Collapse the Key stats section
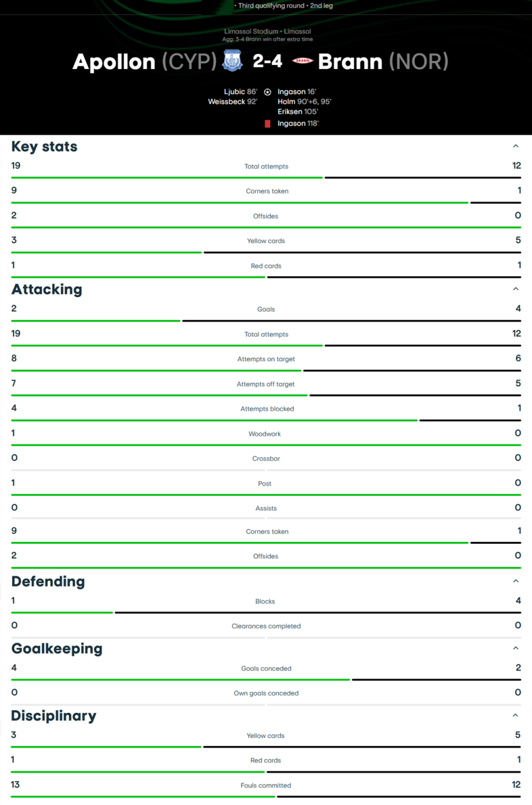 [x=515, y=146]
